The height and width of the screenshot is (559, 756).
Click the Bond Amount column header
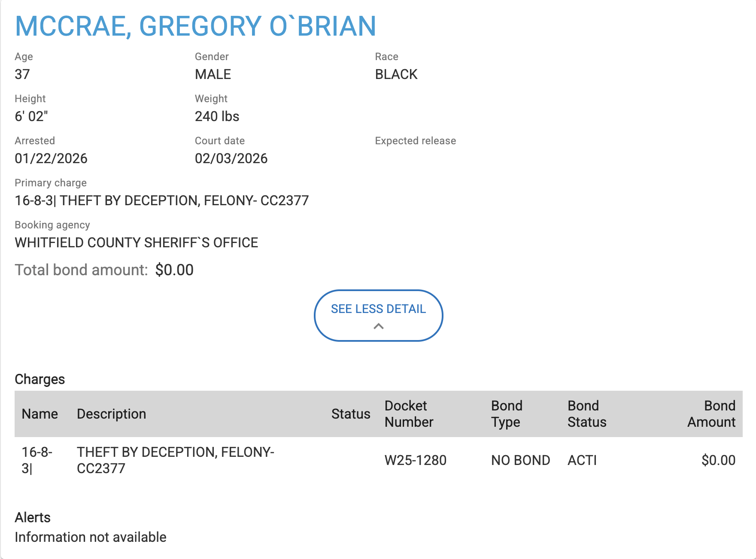click(711, 414)
